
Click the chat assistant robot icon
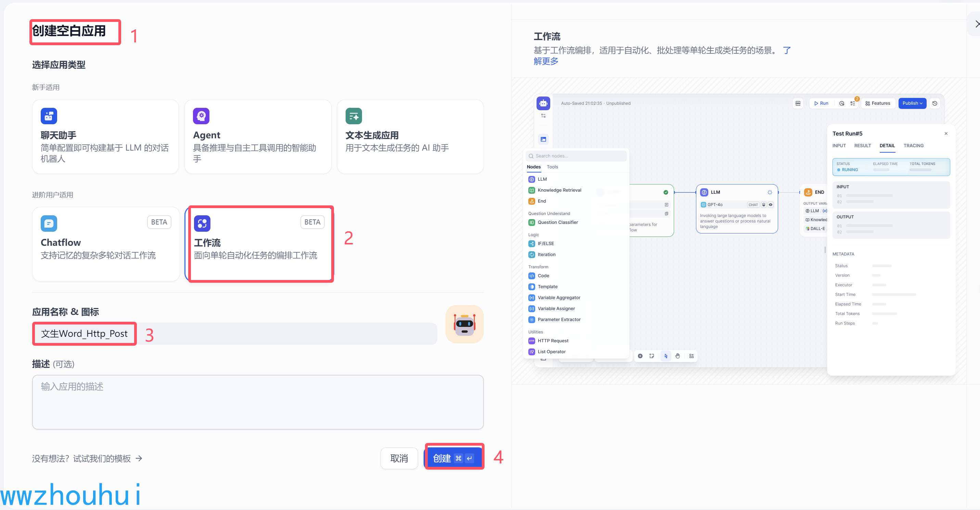(49, 116)
